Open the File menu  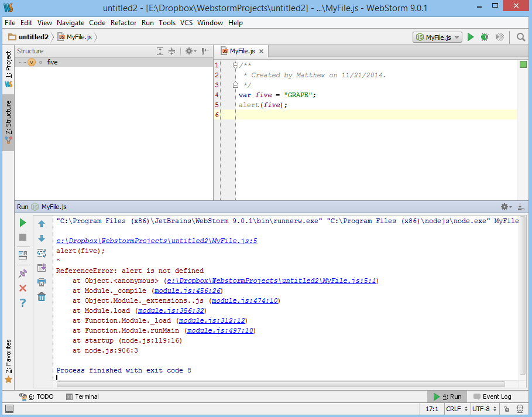(x=10, y=23)
